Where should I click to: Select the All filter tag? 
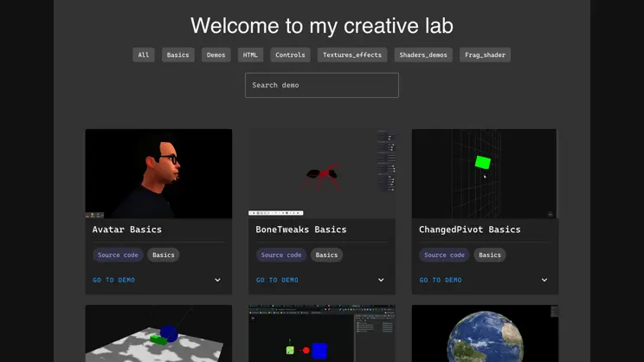(144, 55)
